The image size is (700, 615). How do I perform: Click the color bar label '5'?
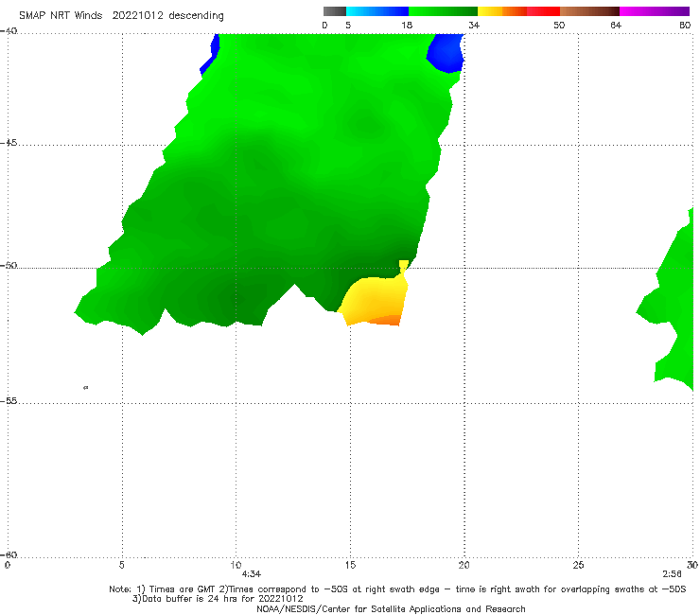click(x=348, y=25)
